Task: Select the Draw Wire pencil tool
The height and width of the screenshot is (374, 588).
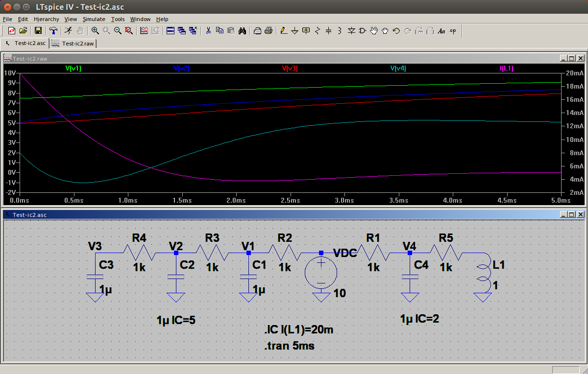Action: [283, 31]
